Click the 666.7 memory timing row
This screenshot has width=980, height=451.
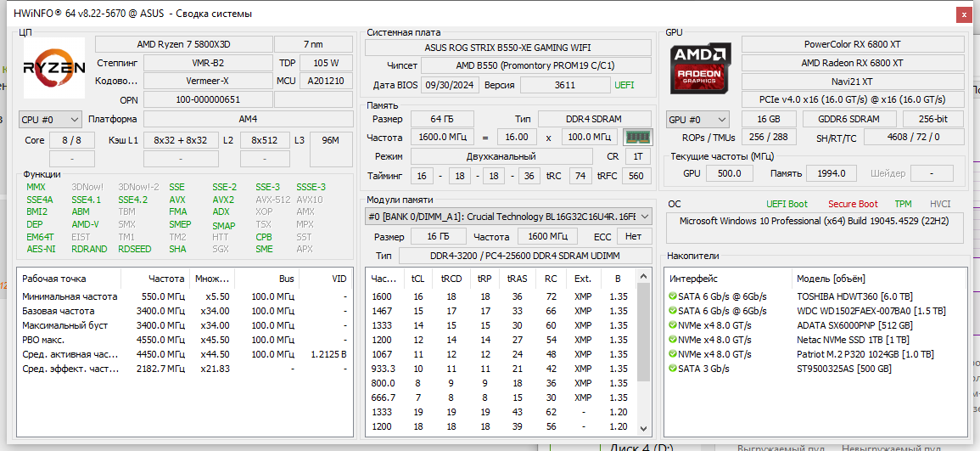click(x=501, y=397)
